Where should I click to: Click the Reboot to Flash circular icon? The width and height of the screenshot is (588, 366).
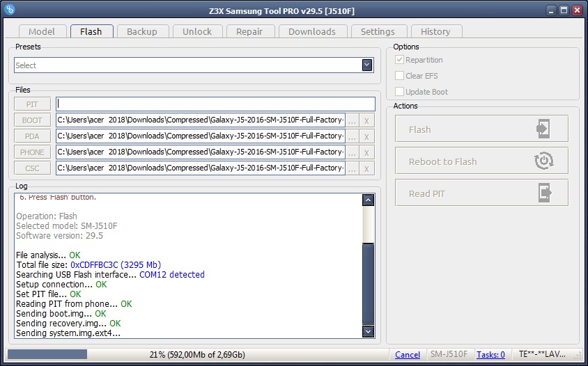[544, 161]
